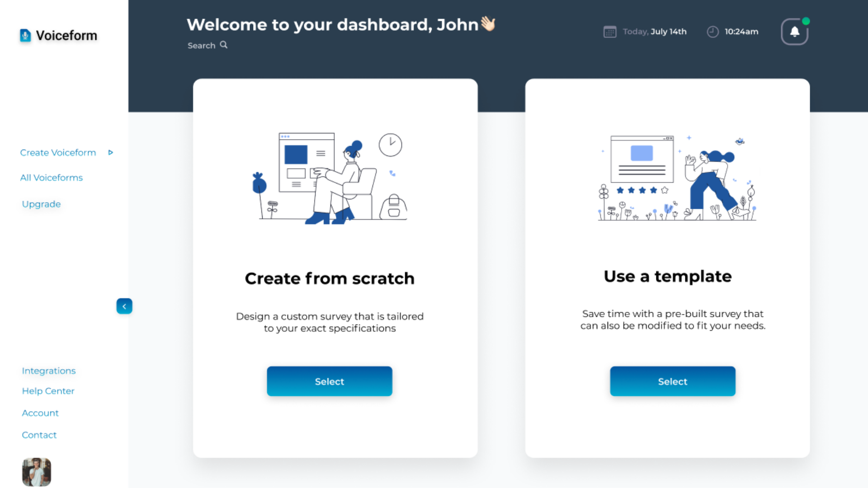
Task: Click the Help Center link
Action: (x=48, y=390)
